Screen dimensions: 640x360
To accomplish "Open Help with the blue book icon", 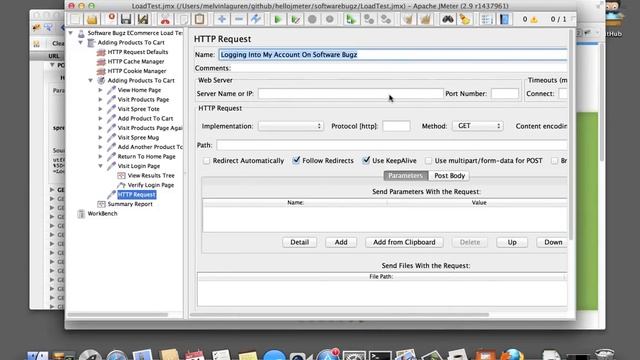I will click(x=504, y=19).
